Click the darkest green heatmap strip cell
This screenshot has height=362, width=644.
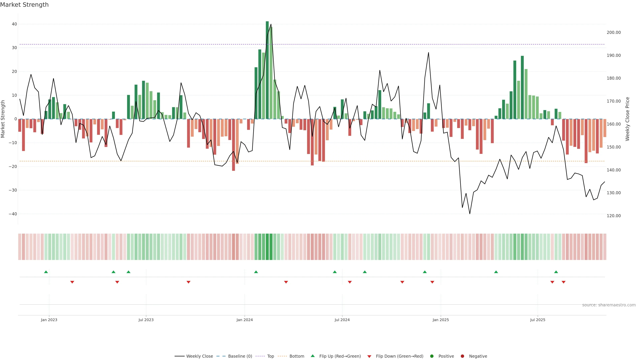[267, 247]
